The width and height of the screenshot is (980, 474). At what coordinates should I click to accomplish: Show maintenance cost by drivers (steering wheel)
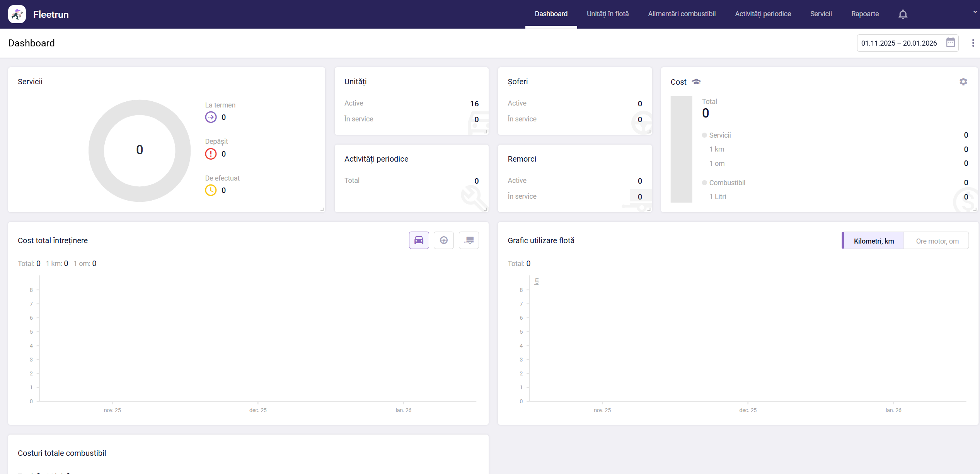coord(443,240)
